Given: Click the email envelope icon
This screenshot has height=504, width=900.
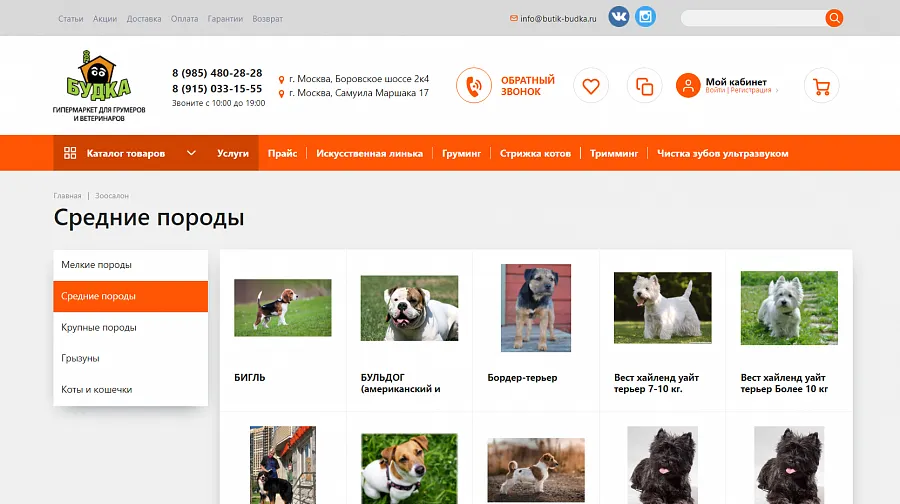Looking at the screenshot, I should [x=514, y=18].
